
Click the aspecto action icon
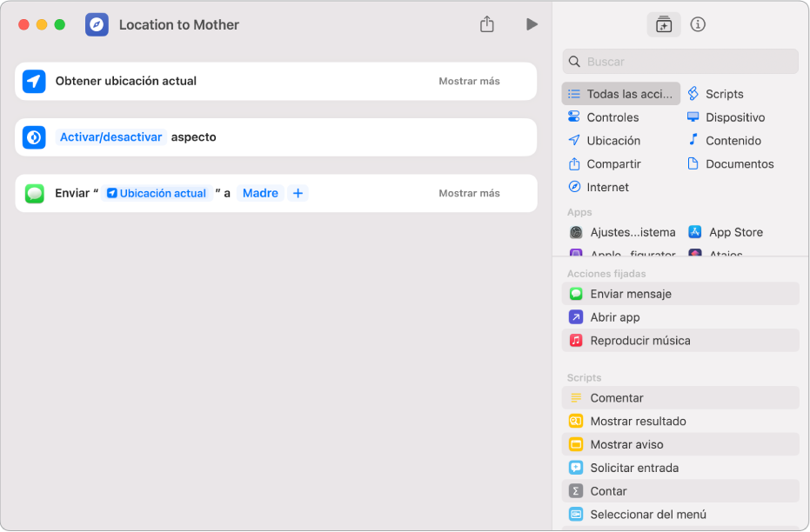(34, 137)
